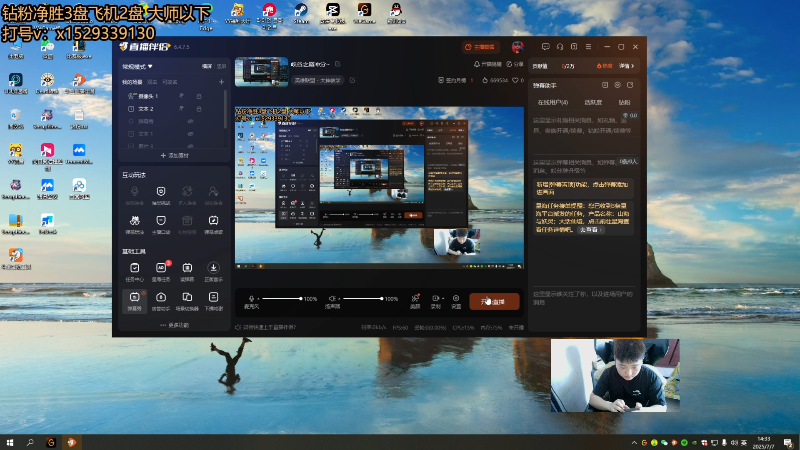800x450 pixels.
Task: Adjust the microphone volume slider
Action: click(x=282, y=298)
